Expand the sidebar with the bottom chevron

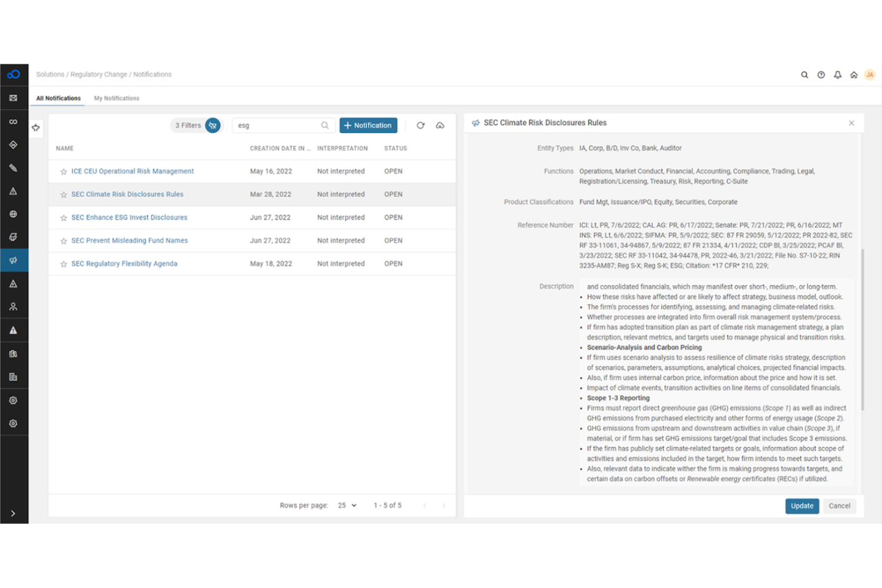(13, 513)
